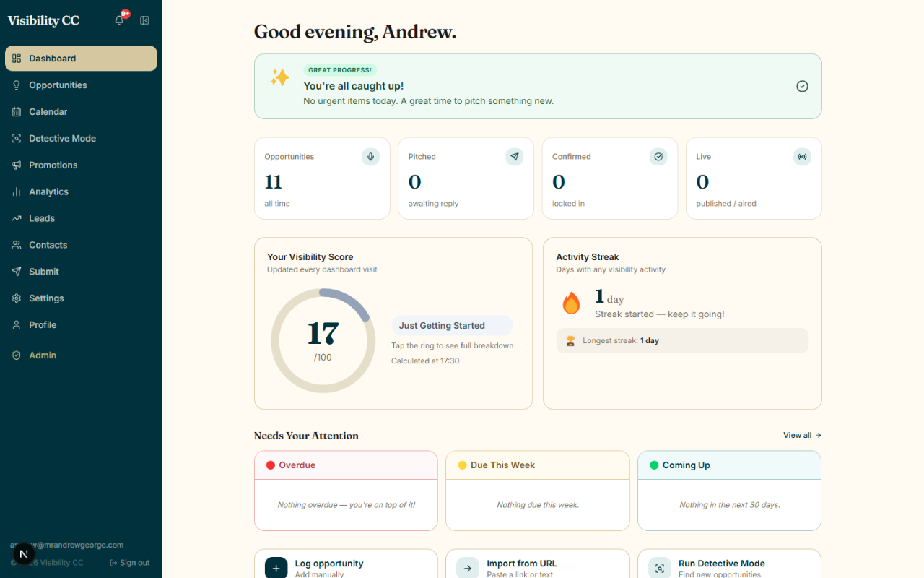
Task: Click the sparkles icon in progress banner
Action: pyautogui.click(x=280, y=77)
